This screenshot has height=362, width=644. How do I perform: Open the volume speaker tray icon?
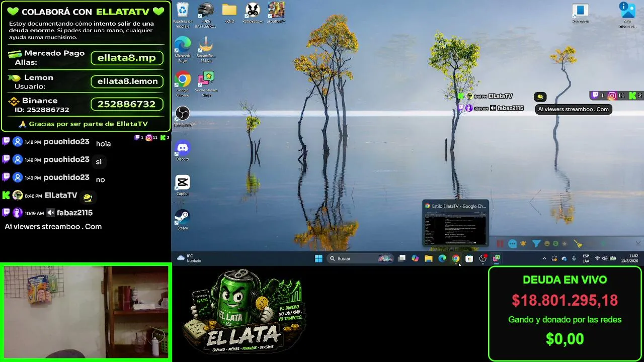click(x=605, y=258)
